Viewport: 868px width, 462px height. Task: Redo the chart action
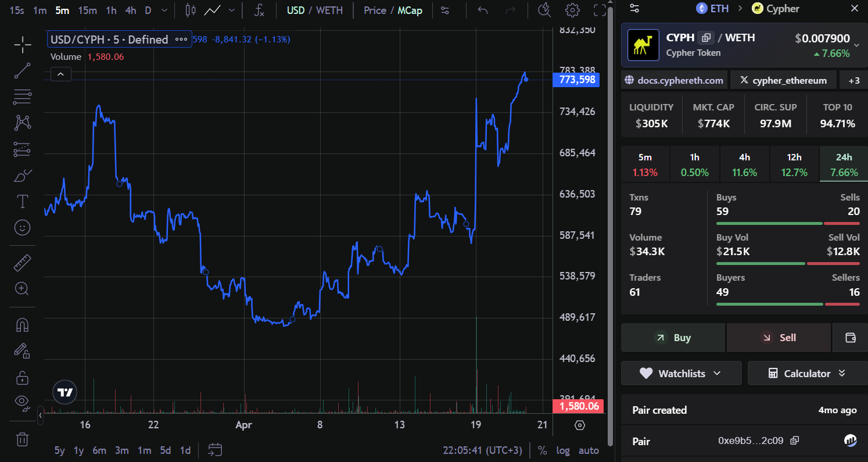[x=511, y=10]
